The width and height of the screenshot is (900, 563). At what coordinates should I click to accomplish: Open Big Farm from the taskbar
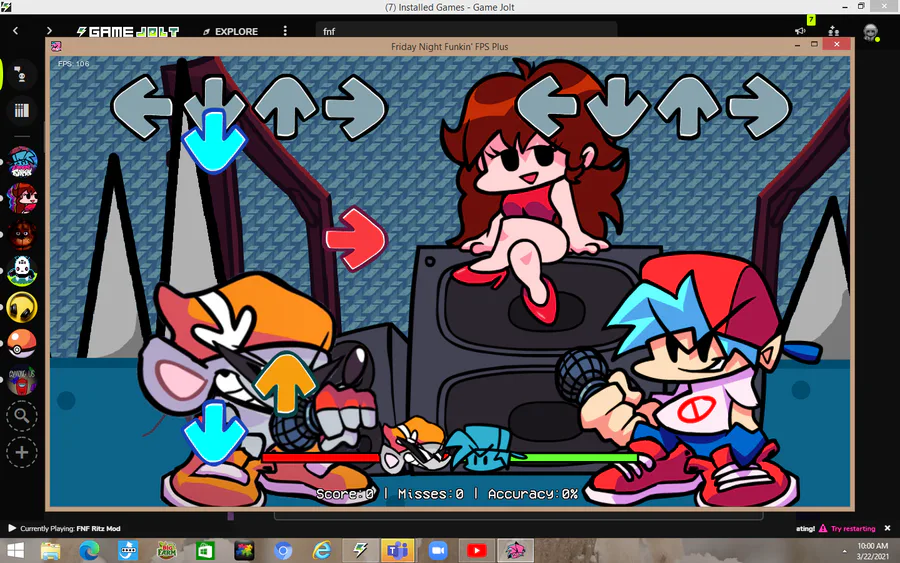(166, 551)
